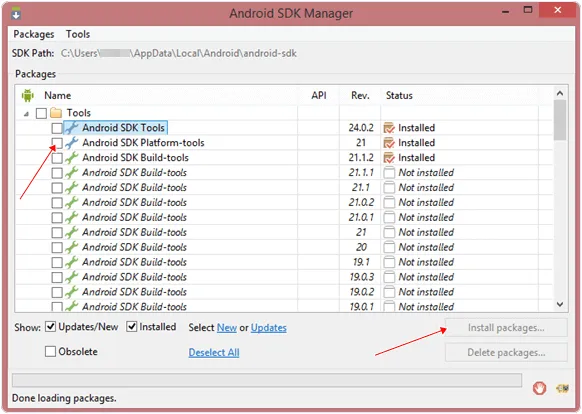Click Android SDK Platform-tools wrench icon
The image size is (582, 414).
pyautogui.click(x=72, y=143)
